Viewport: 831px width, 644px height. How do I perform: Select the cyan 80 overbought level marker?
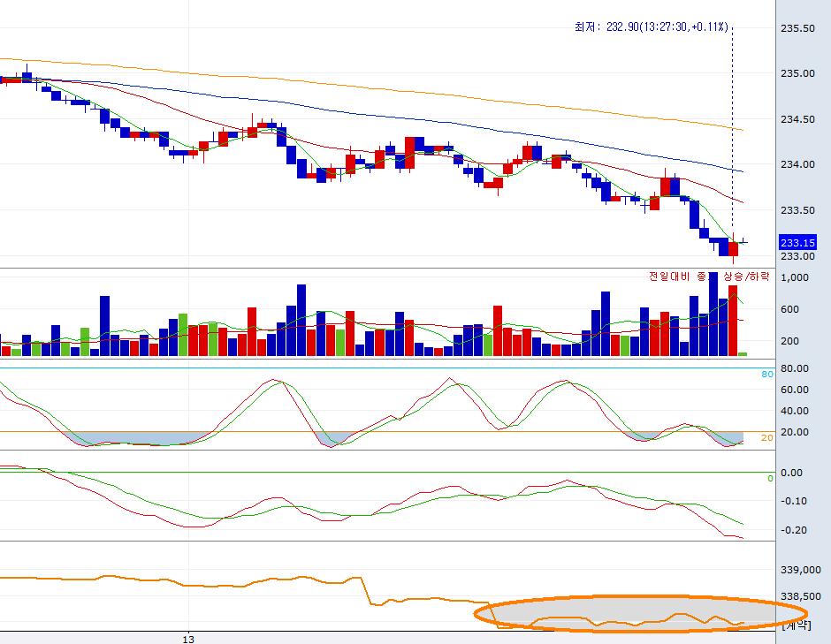[768, 375]
